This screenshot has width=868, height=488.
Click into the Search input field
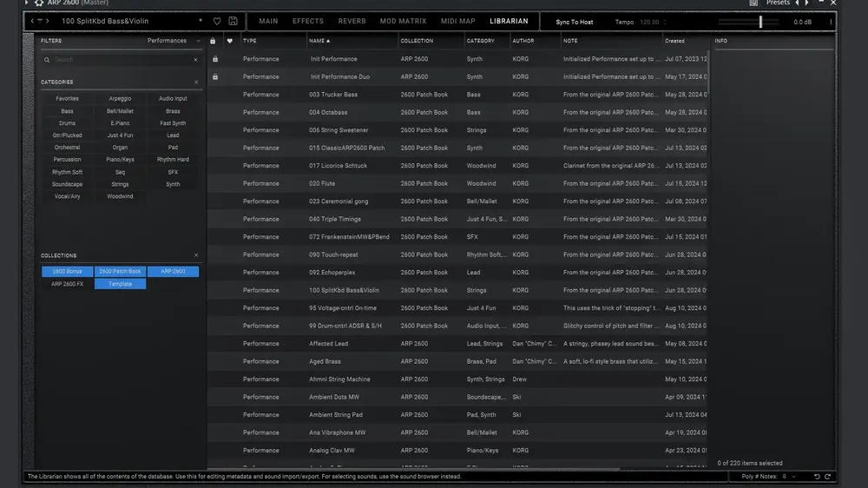(122, 60)
